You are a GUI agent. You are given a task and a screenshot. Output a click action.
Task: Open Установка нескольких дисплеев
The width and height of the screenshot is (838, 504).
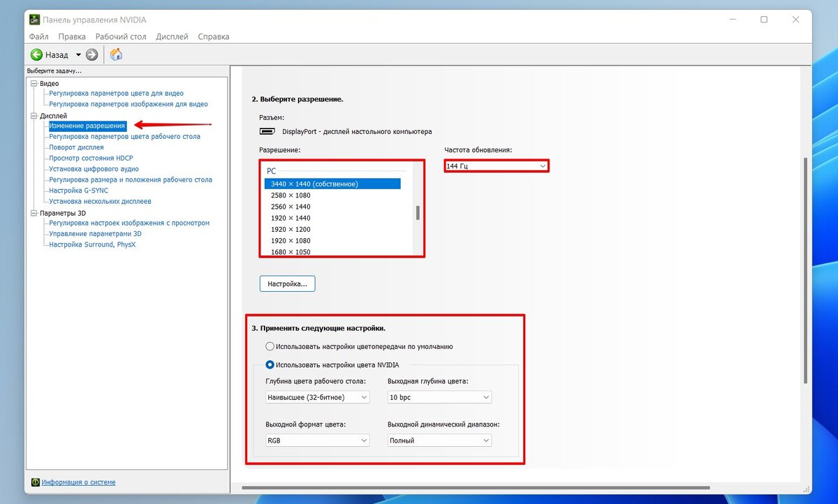point(100,201)
